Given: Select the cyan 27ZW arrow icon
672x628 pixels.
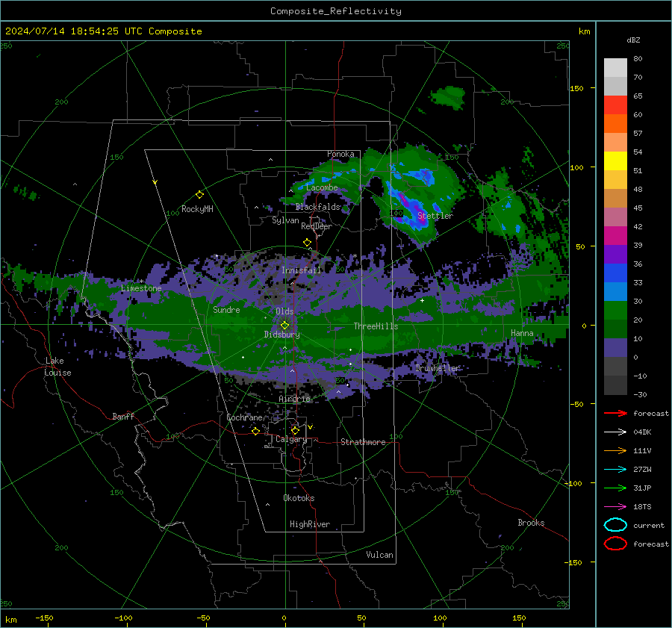Looking at the screenshot, I should click(x=615, y=469).
